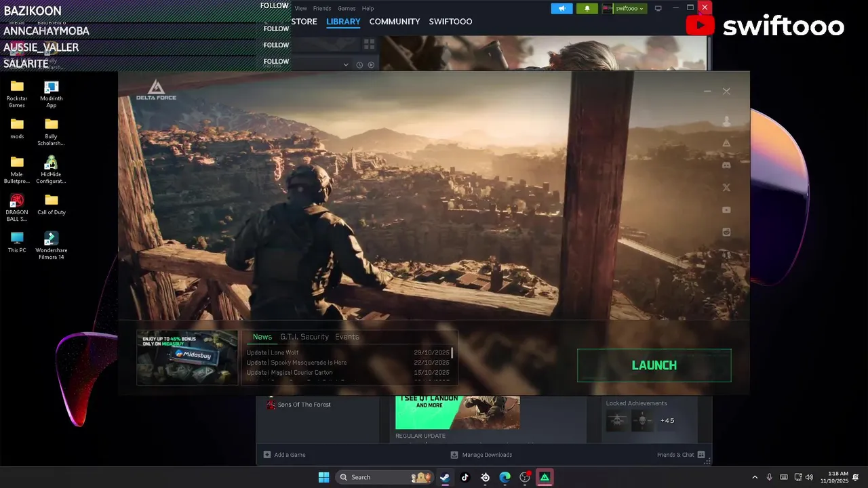The image size is (868, 488).
Task: Open the Steam COMMUNITY tab
Action: (395, 22)
